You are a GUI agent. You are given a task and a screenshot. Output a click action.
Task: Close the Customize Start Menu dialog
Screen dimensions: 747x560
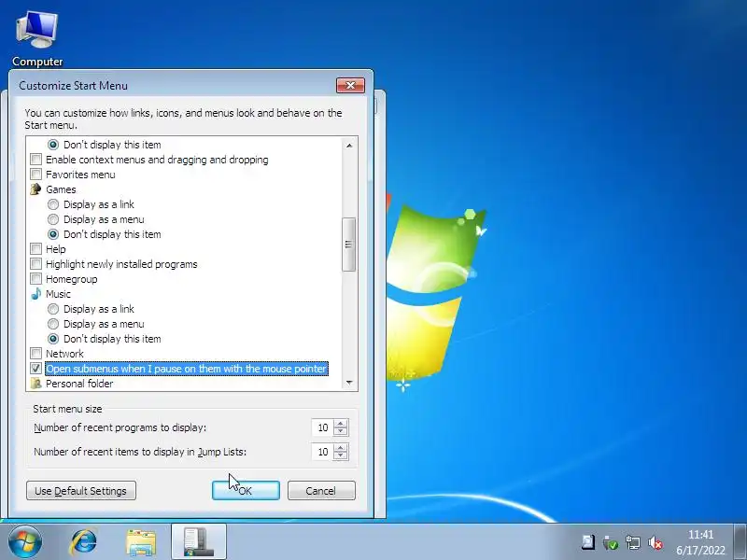[x=351, y=85]
